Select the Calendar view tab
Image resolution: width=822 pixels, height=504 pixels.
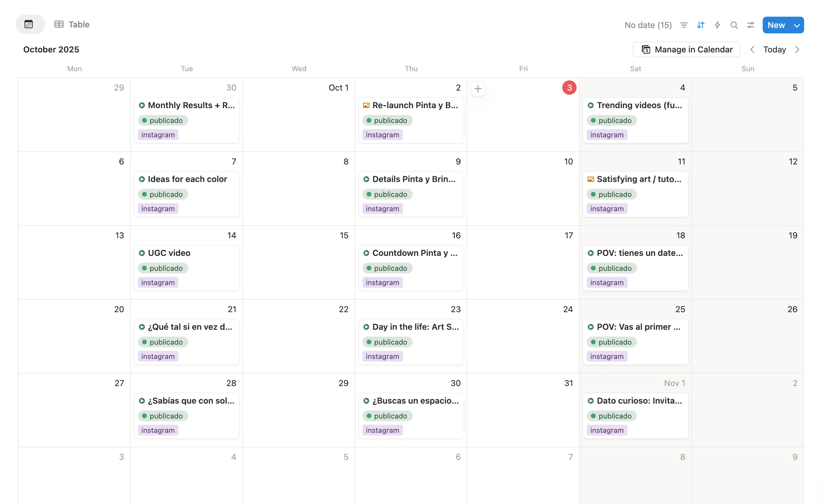[30, 24]
